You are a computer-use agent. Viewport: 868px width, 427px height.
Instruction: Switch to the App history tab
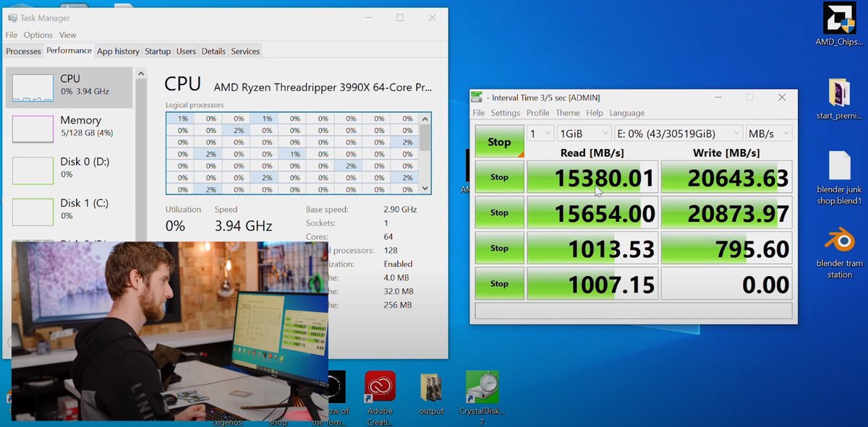[x=118, y=51]
